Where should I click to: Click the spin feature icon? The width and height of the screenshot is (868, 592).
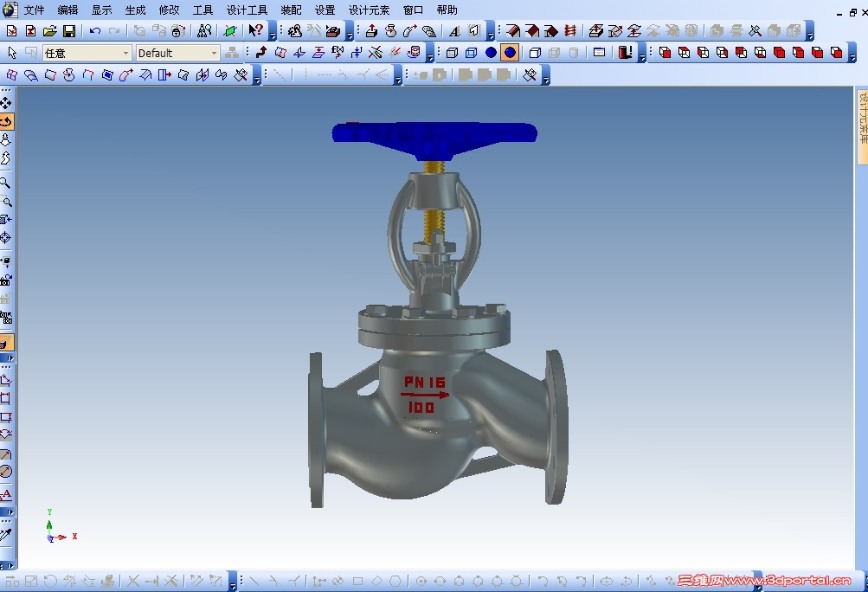pos(391,31)
